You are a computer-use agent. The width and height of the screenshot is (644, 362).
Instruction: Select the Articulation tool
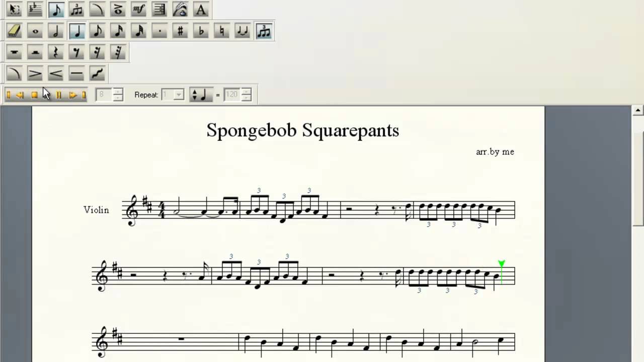[x=118, y=10]
